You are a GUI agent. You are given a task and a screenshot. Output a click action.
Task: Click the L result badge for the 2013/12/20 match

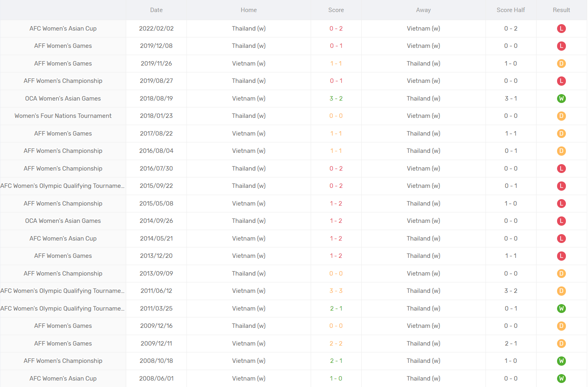click(561, 256)
